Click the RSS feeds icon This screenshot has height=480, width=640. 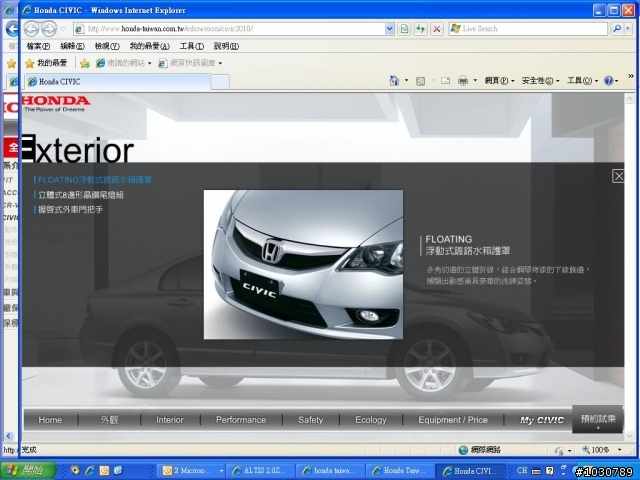point(420,81)
